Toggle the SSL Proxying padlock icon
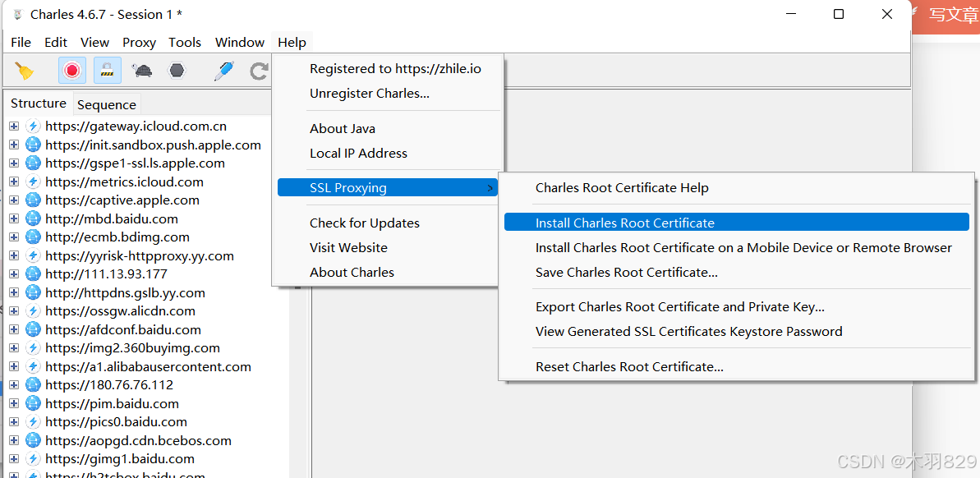 pyautogui.click(x=108, y=71)
